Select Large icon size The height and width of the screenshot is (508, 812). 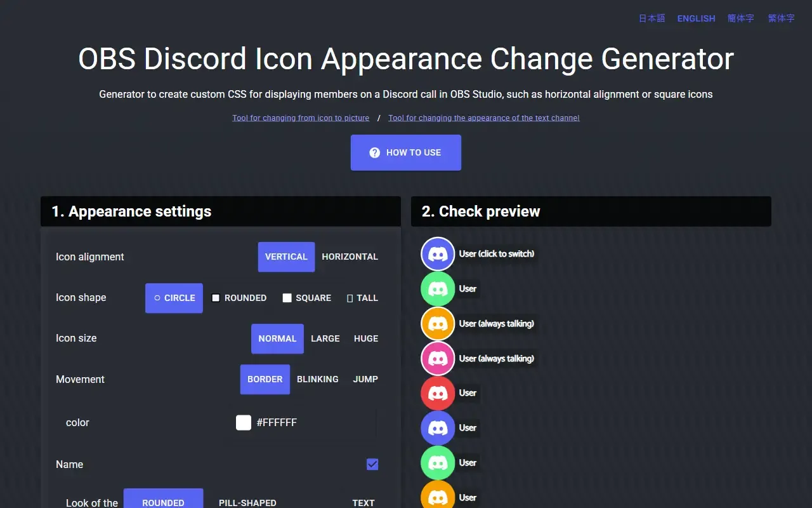click(325, 338)
